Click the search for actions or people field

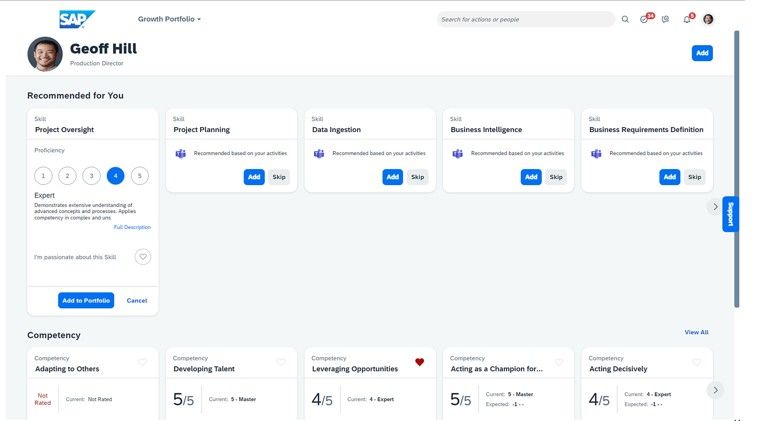point(525,19)
